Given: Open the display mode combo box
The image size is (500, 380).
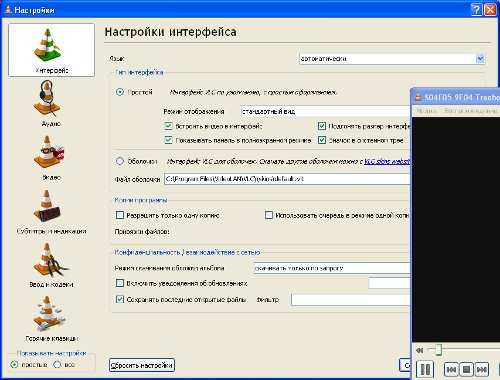Looking at the screenshot, I should [326, 111].
